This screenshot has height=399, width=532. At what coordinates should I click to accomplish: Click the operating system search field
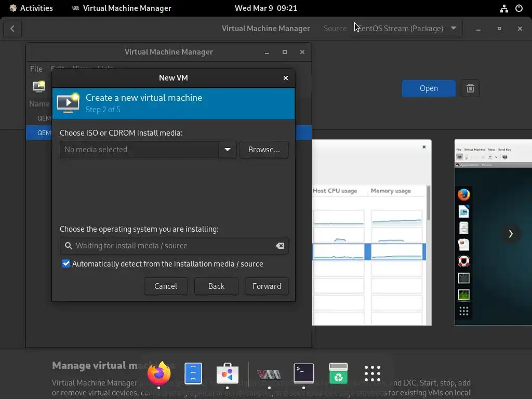pos(174,246)
